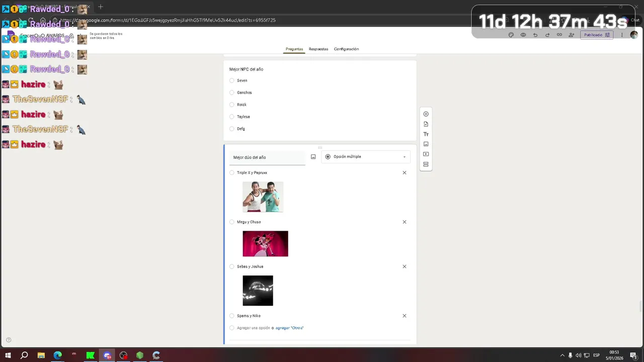644x362 pixels.
Task: Undo the last form change
Action: [x=535, y=35]
